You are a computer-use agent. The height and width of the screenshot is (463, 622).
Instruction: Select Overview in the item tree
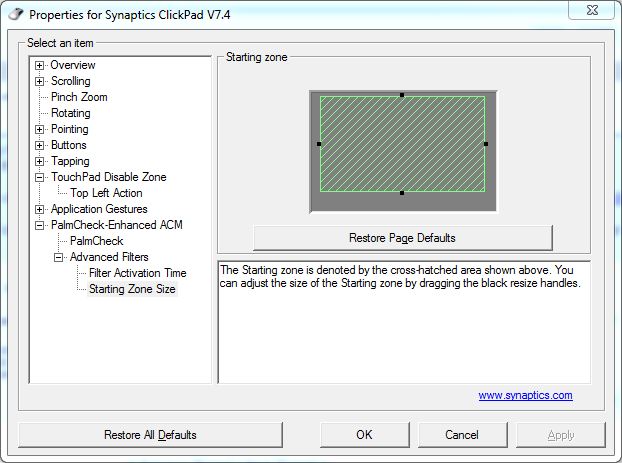point(73,65)
